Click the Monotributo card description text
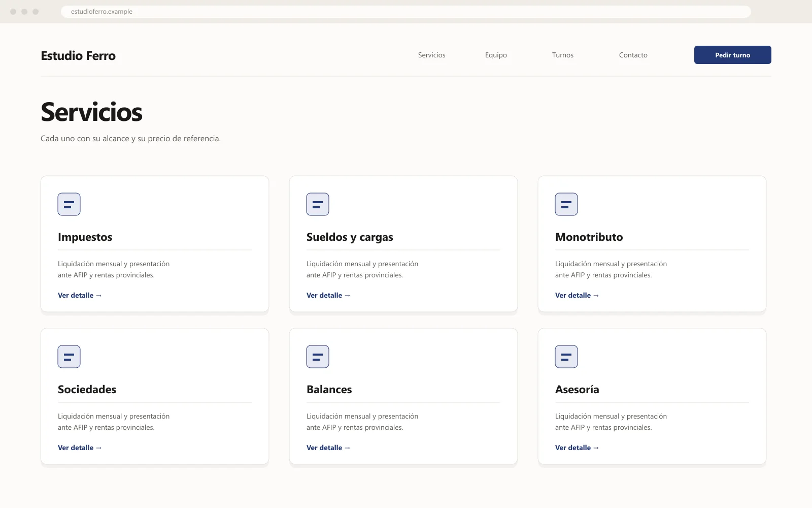812x508 pixels. (x=611, y=269)
